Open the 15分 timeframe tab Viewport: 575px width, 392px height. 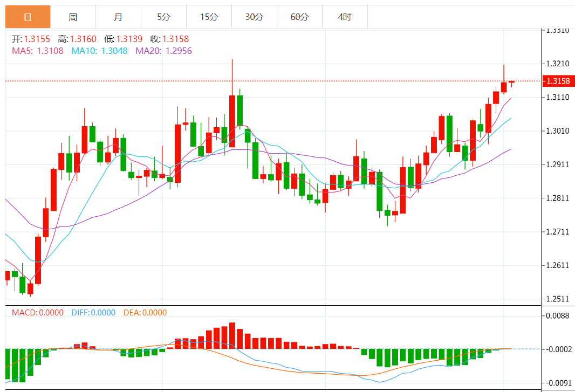(x=209, y=17)
